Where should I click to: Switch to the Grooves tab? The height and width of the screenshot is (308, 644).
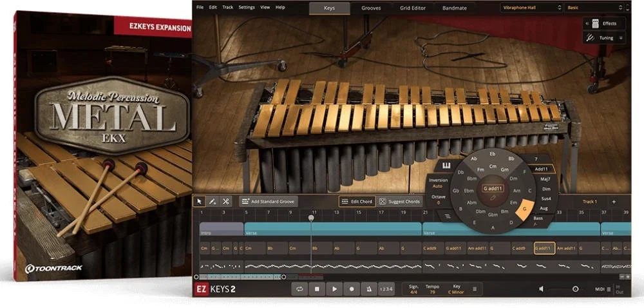[371, 8]
